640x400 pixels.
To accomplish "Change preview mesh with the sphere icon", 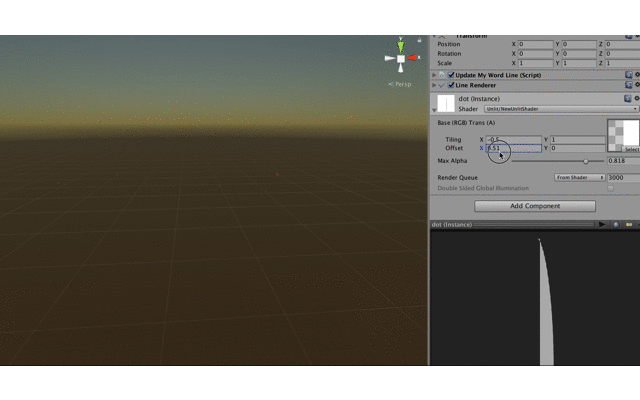I will click(x=616, y=224).
